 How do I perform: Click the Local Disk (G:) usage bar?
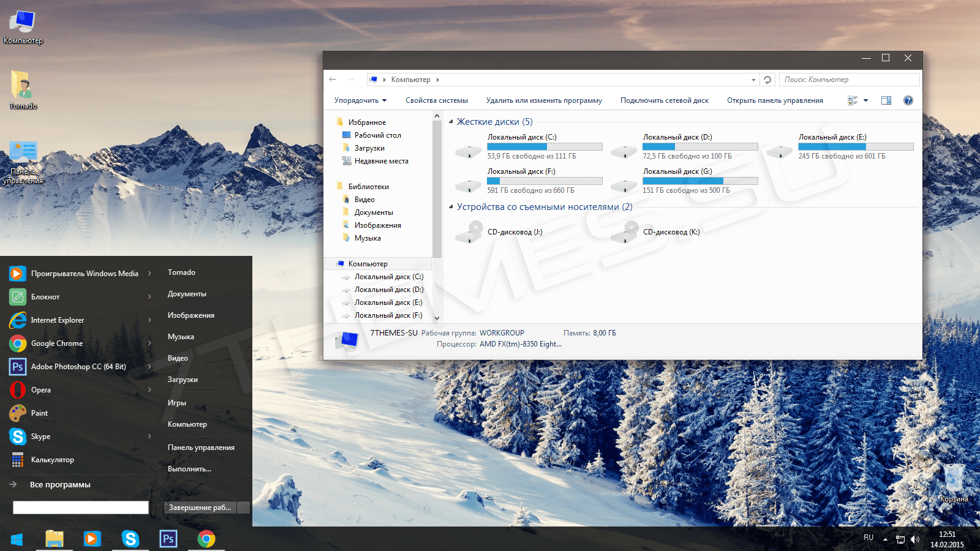click(700, 181)
